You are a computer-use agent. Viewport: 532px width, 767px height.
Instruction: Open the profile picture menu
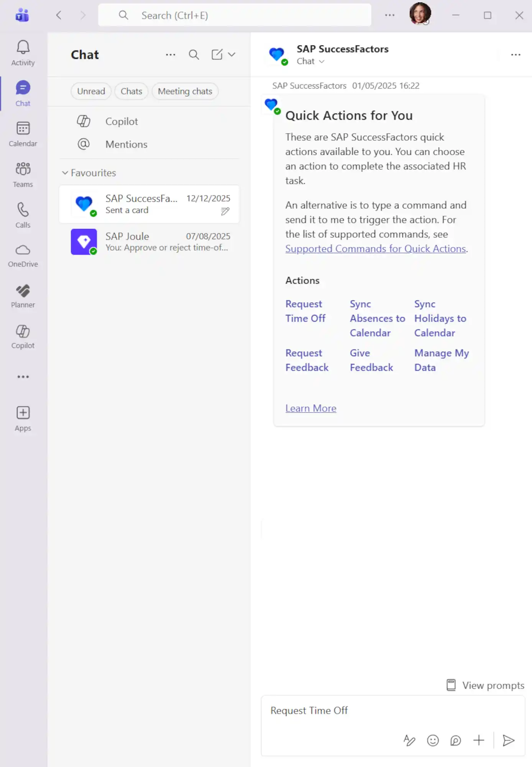(x=420, y=14)
